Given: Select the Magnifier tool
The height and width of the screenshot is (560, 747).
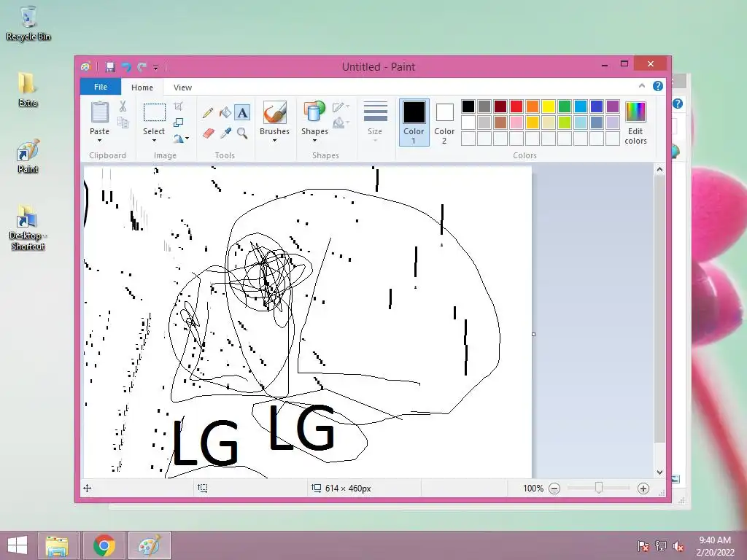Looking at the screenshot, I should [x=242, y=133].
